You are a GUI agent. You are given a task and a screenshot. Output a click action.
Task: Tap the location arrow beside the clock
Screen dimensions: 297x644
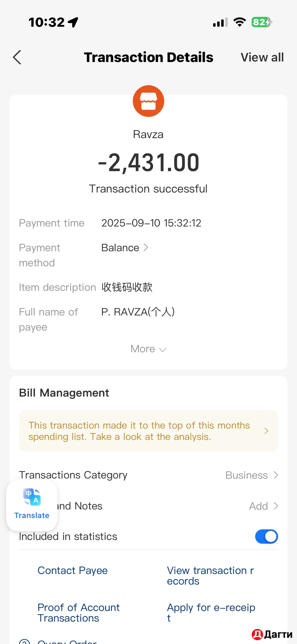pyautogui.click(x=73, y=22)
